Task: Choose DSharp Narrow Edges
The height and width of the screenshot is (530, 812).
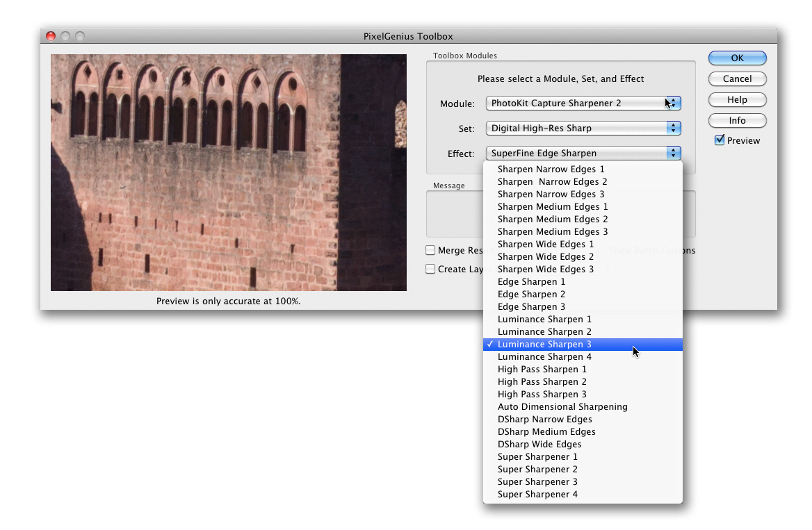Action: click(583, 420)
